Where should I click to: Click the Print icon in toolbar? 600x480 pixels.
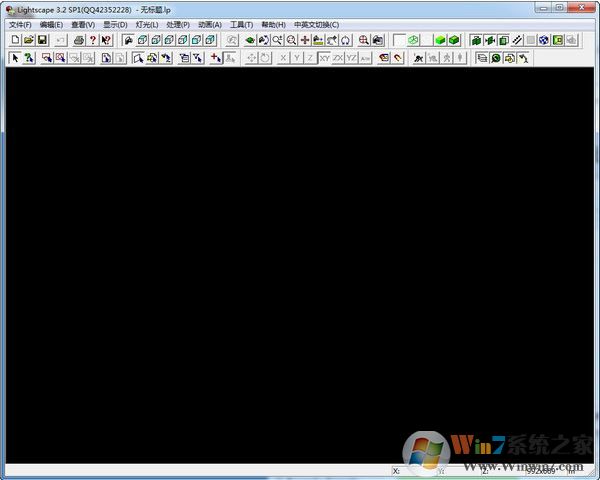[x=79, y=40]
